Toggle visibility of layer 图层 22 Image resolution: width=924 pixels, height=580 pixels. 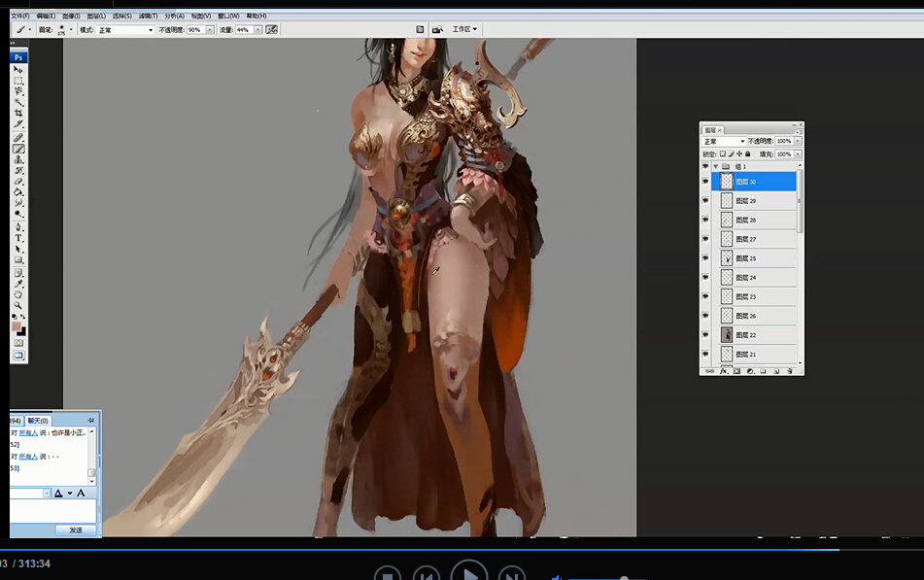tap(706, 335)
